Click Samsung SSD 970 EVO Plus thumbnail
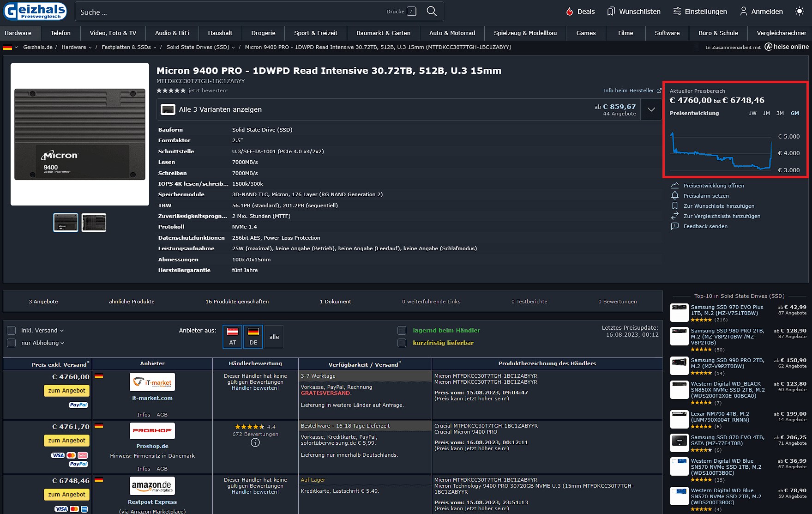The height and width of the screenshot is (514, 812). (x=680, y=313)
